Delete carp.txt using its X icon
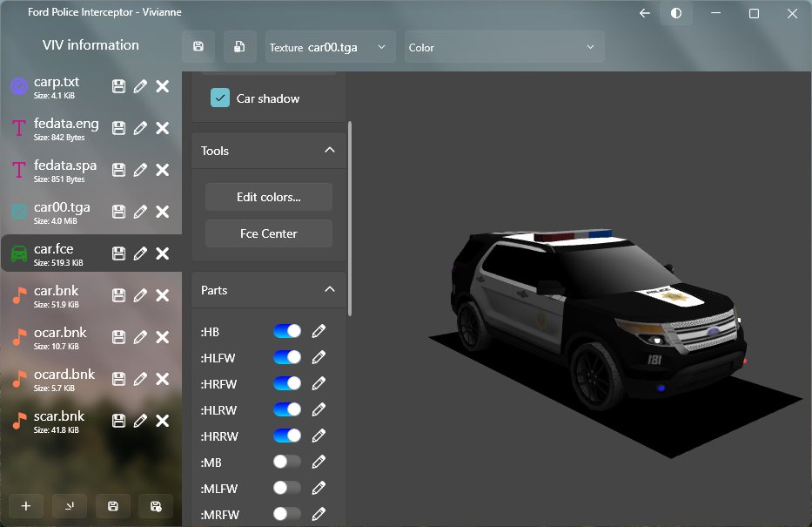This screenshot has width=812, height=527. (163, 86)
